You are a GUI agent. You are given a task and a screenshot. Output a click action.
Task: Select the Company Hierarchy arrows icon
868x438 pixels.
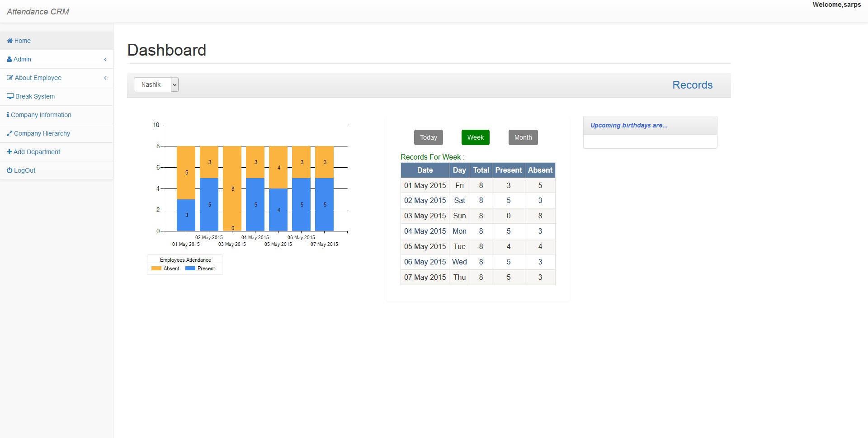point(9,133)
